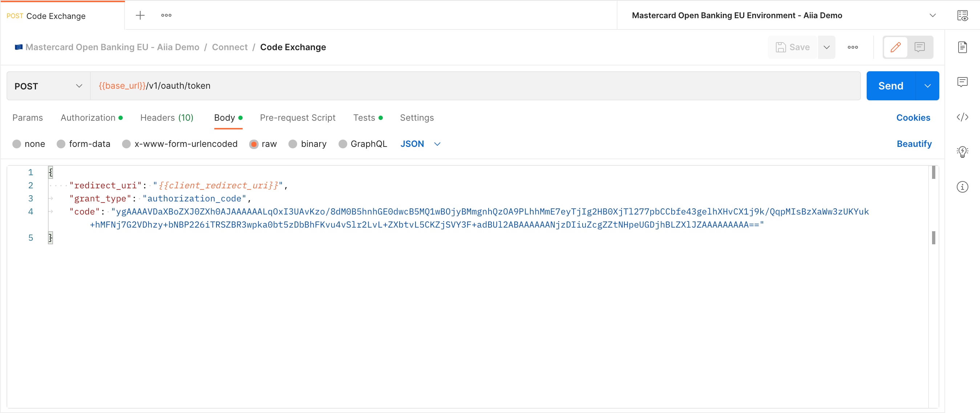
Task: Open the Headers (10) tab
Action: point(166,118)
